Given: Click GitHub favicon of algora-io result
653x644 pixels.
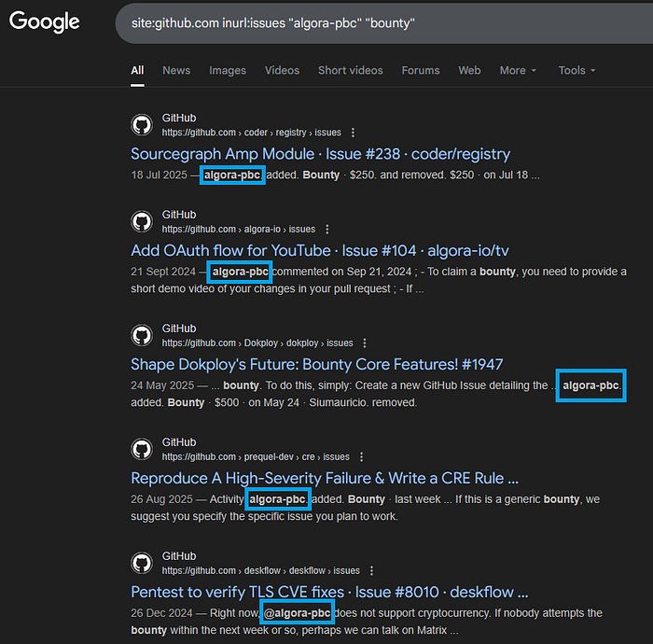Looking at the screenshot, I should pos(142,221).
